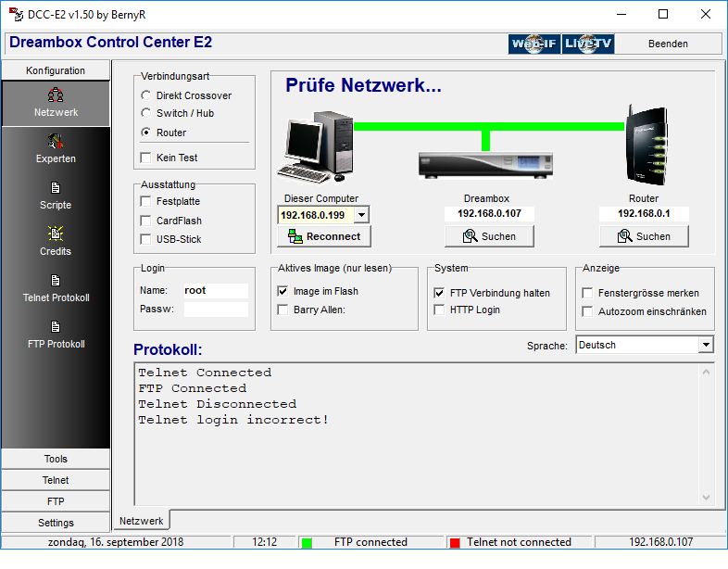
Task: Click the protocol scrollbar down arrow
Action: tap(706, 498)
